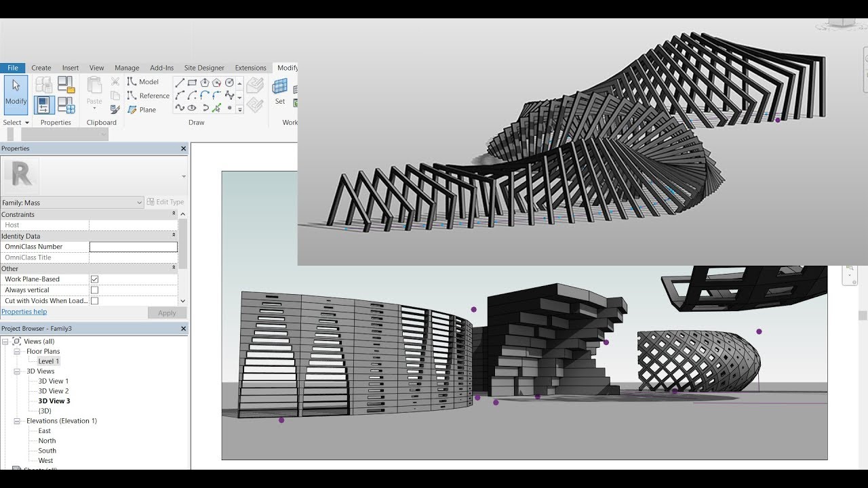Screen dimensions: 868x488
Task: Choose the Pick Lines tool
Action: [x=217, y=108]
